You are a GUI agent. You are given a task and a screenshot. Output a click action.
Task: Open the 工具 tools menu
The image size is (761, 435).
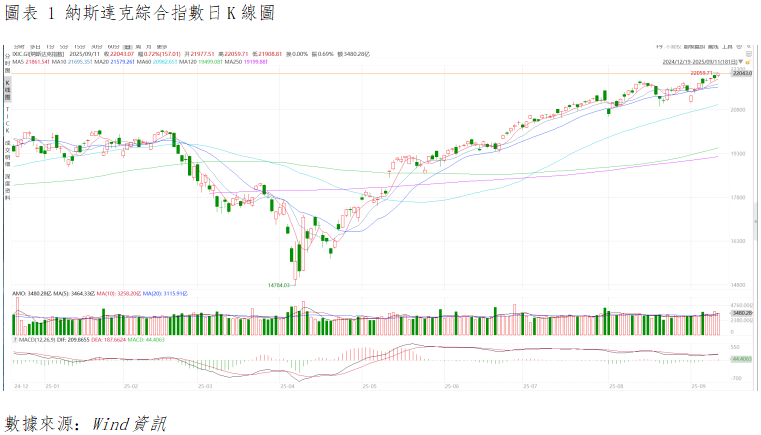click(x=727, y=47)
